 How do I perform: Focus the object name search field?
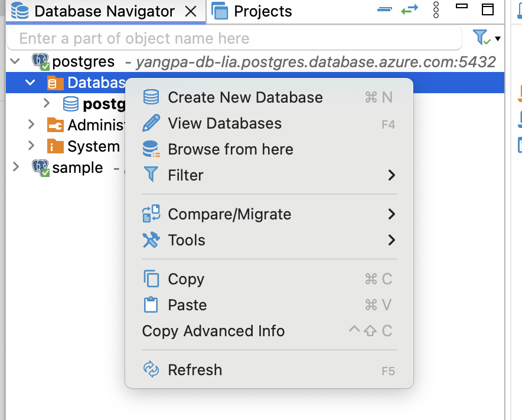coord(234,38)
